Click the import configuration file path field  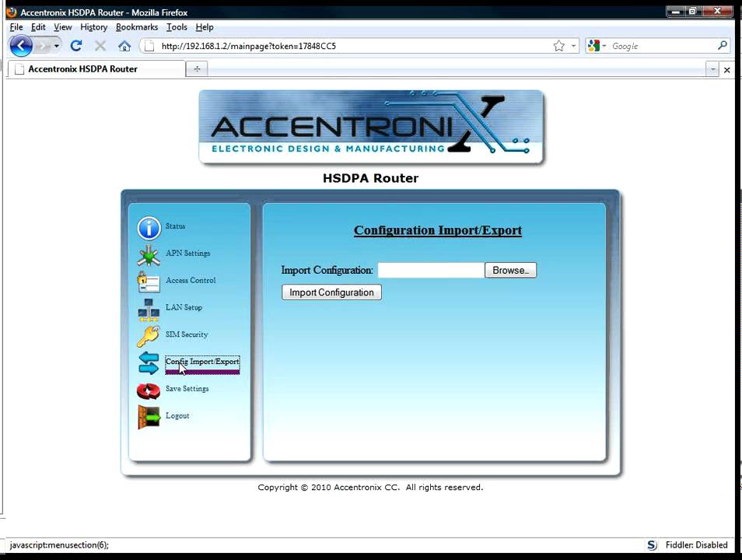(431, 271)
